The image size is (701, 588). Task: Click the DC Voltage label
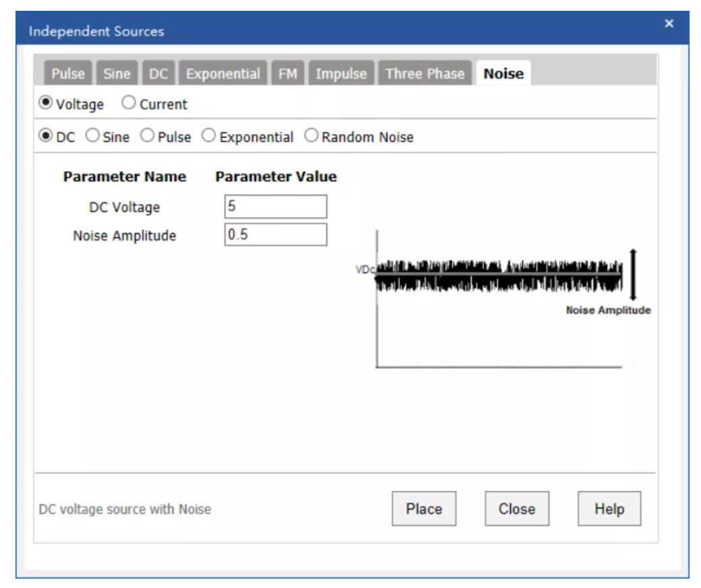coord(124,207)
